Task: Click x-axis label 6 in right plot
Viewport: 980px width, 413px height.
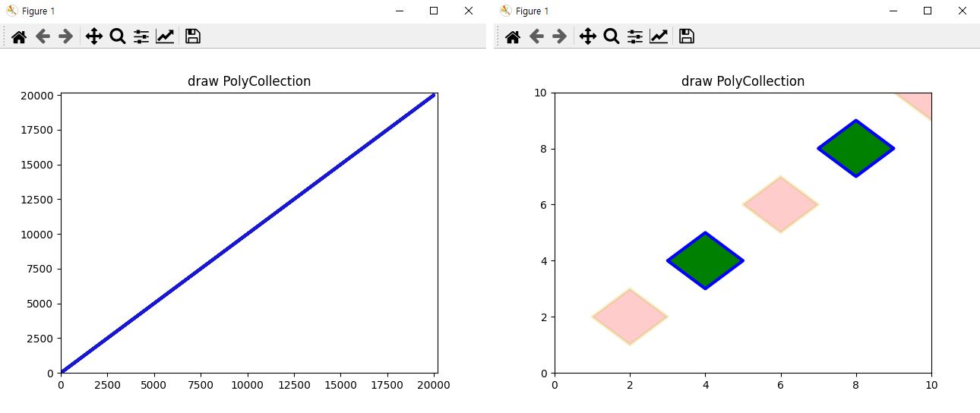Action: tap(781, 385)
